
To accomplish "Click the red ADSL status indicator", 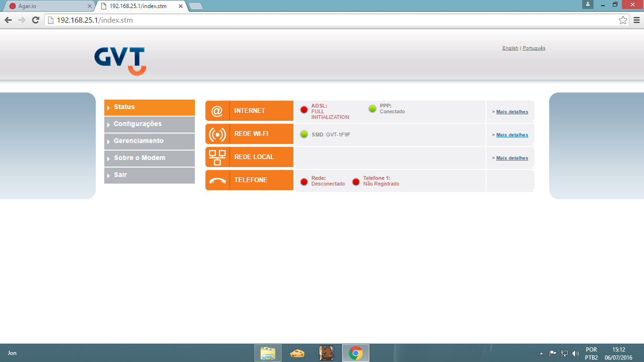I will click(x=304, y=110).
